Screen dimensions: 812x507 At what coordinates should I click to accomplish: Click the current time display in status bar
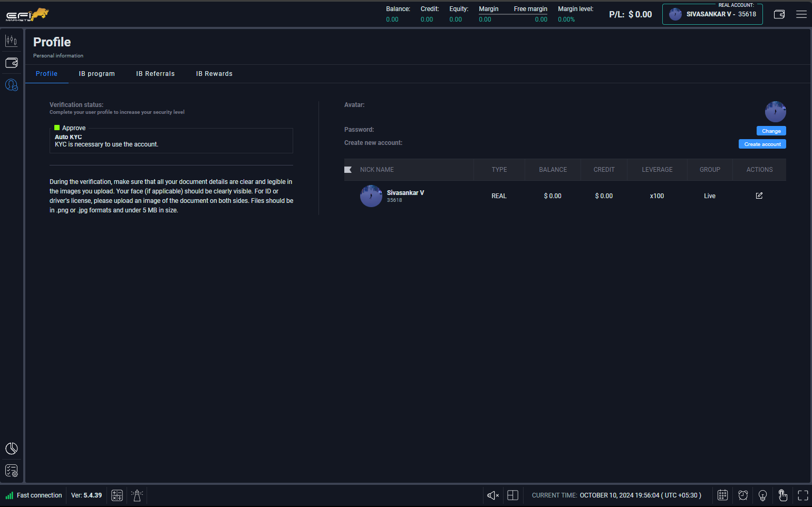click(x=616, y=495)
